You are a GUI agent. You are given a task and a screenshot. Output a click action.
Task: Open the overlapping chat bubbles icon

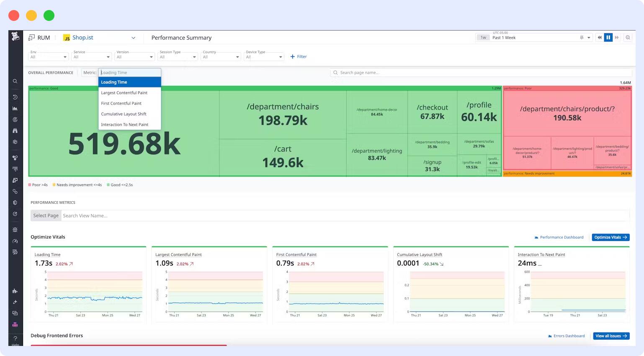[15, 313]
